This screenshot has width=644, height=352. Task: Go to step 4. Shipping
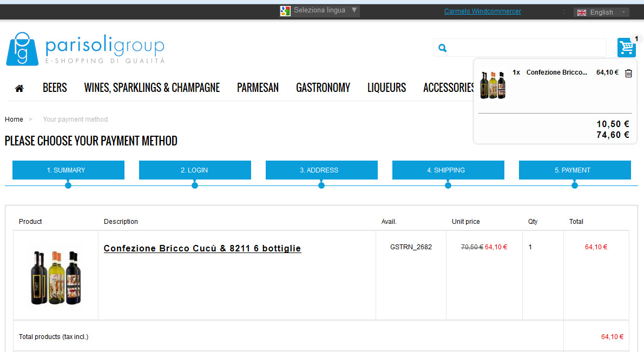tap(448, 170)
